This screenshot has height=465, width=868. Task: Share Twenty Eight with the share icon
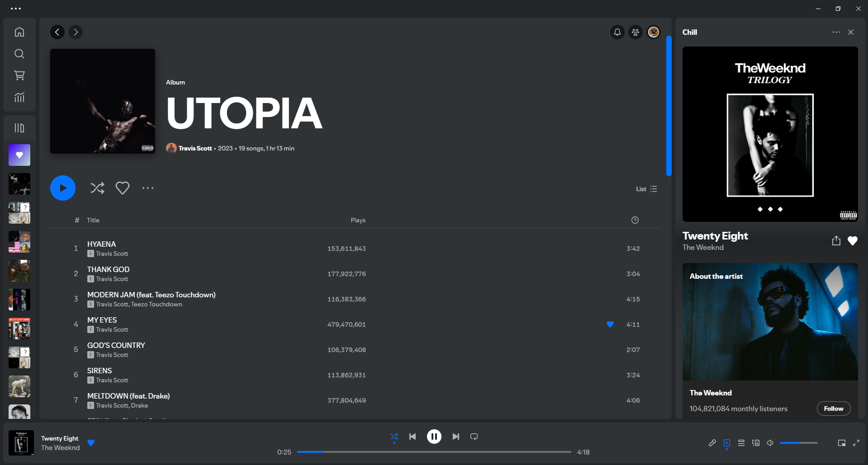[x=836, y=241]
